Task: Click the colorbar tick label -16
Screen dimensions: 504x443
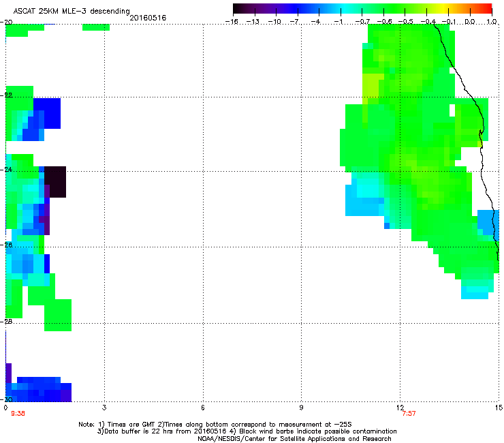Action: (x=232, y=22)
